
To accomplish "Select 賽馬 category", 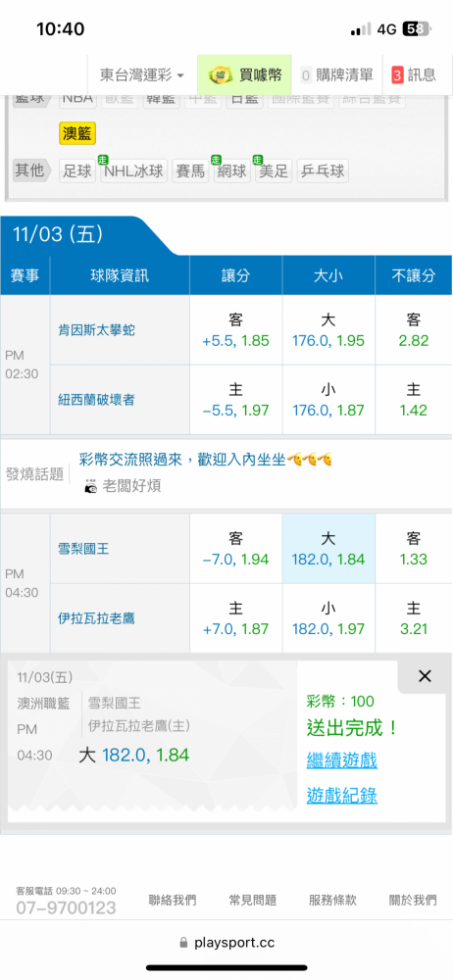I will (x=190, y=171).
